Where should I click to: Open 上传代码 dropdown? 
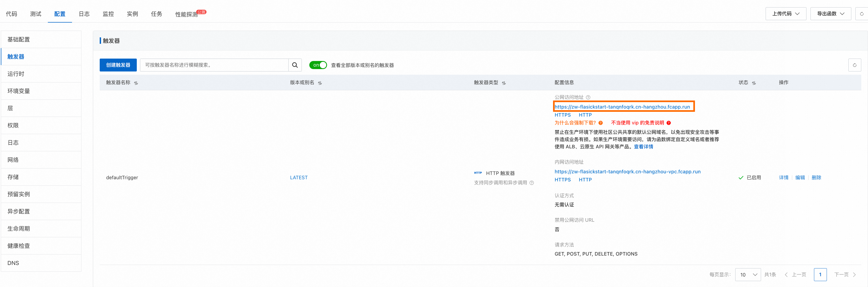pyautogui.click(x=786, y=14)
